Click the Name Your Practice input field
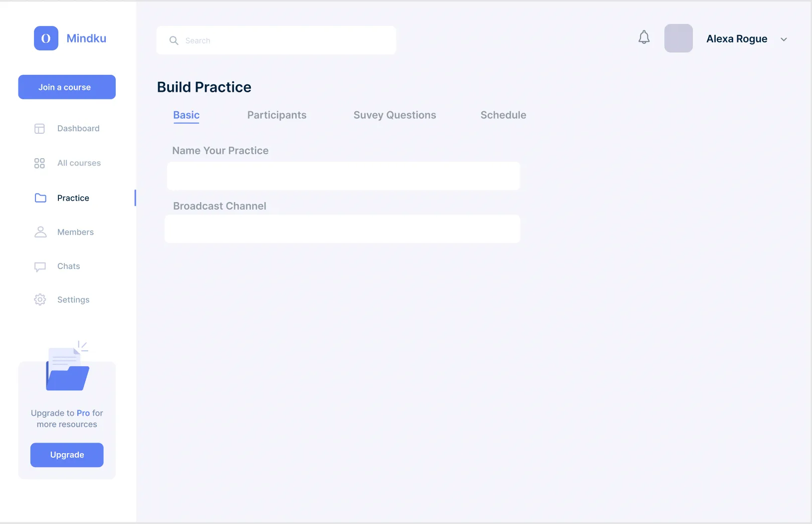 [343, 176]
